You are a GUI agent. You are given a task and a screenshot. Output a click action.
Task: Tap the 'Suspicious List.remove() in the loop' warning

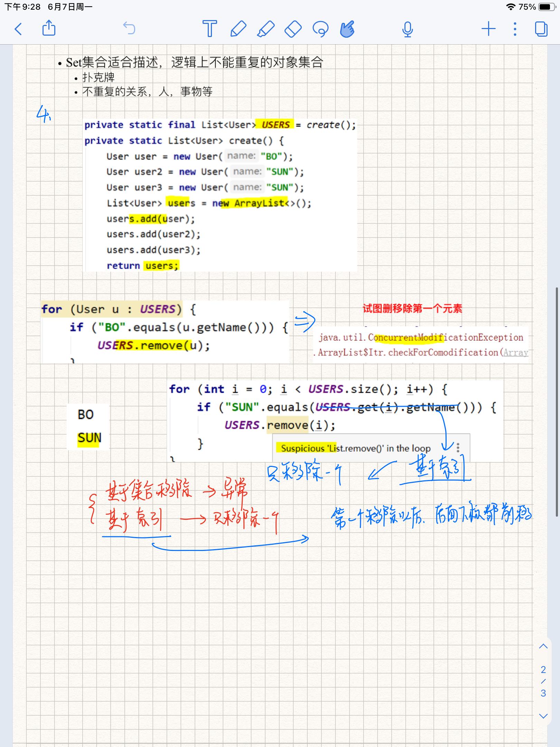[x=356, y=448]
